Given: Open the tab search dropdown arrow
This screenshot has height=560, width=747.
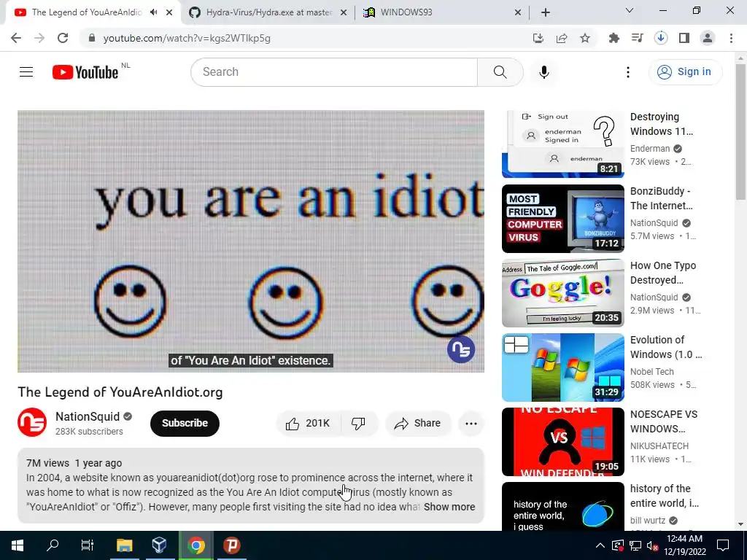Looking at the screenshot, I should coord(630,10).
